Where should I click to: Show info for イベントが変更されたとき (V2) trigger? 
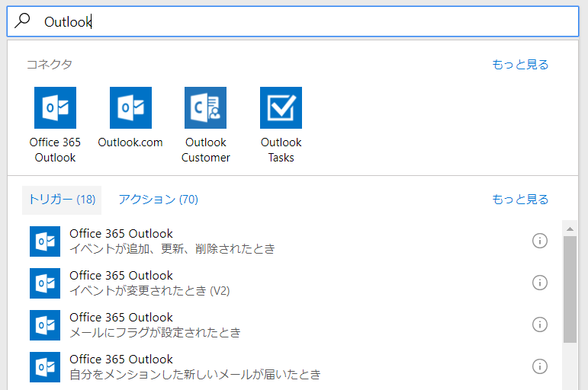point(540,283)
